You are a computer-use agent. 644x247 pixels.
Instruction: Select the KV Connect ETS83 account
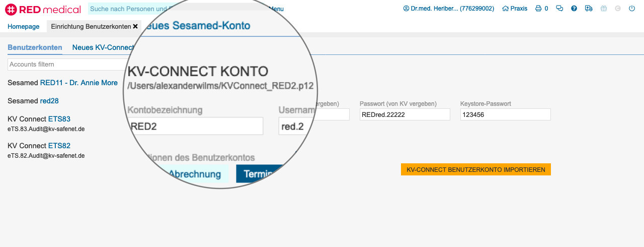pyautogui.click(x=59, y=119)
